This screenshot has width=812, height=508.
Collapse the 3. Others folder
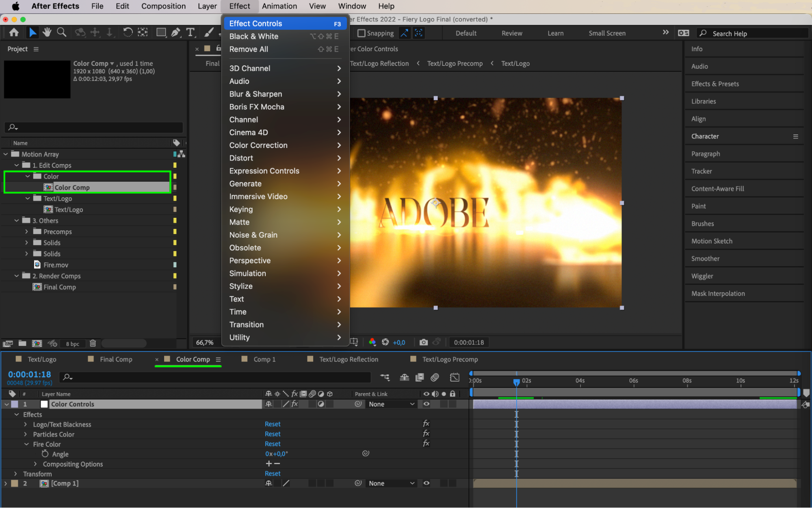pyautogui.click(x=17, y=221)
